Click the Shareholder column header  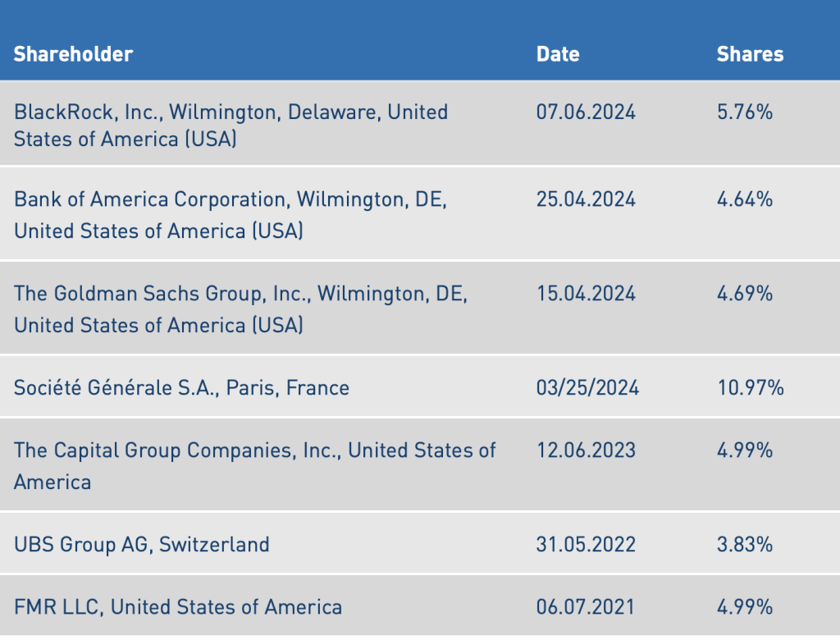73,54
